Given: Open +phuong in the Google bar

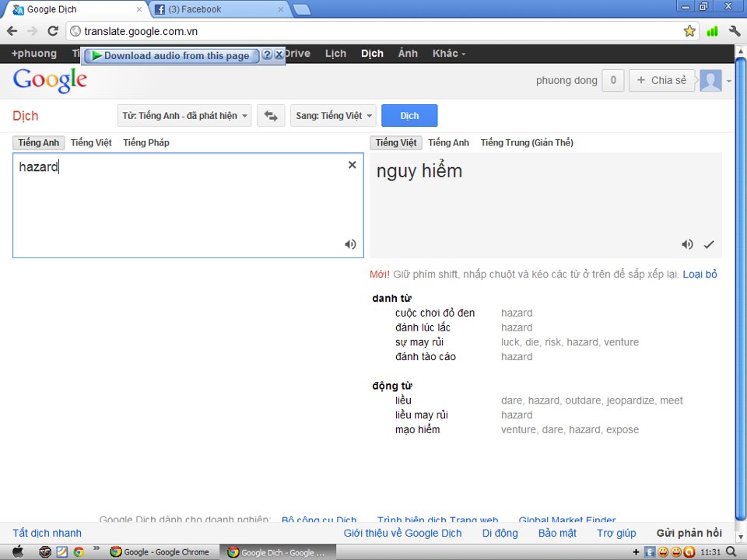Looking at the screenshot, I should (x=33, y=54).
